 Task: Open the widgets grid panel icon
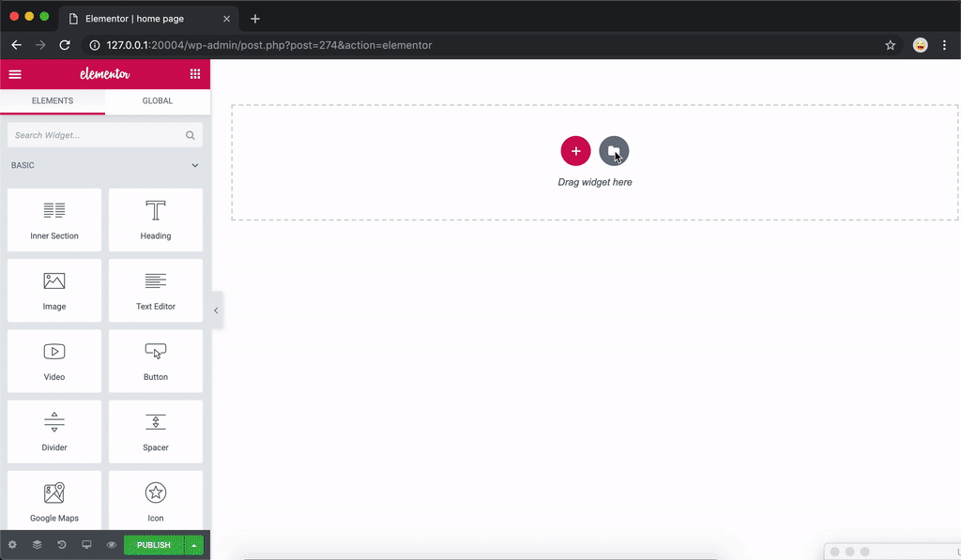coord(195,74)
